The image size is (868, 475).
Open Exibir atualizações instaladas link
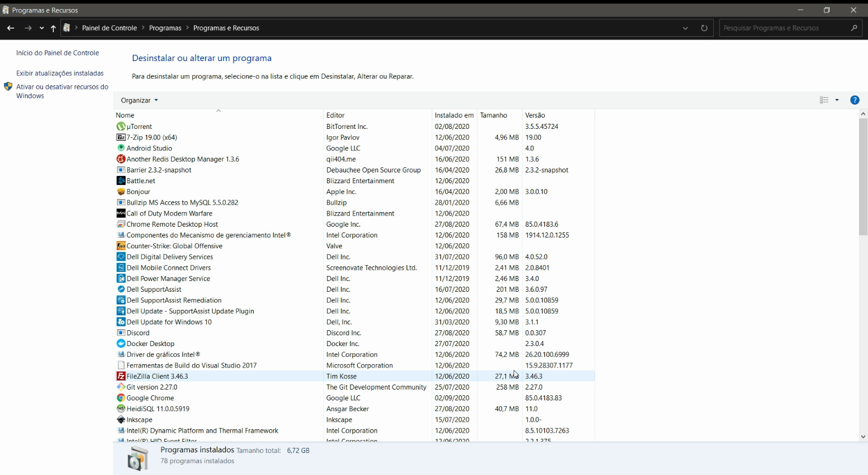(60, 73)
